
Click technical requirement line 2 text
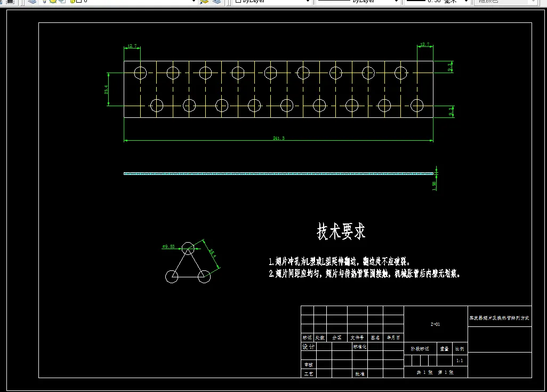coord(365,274)
